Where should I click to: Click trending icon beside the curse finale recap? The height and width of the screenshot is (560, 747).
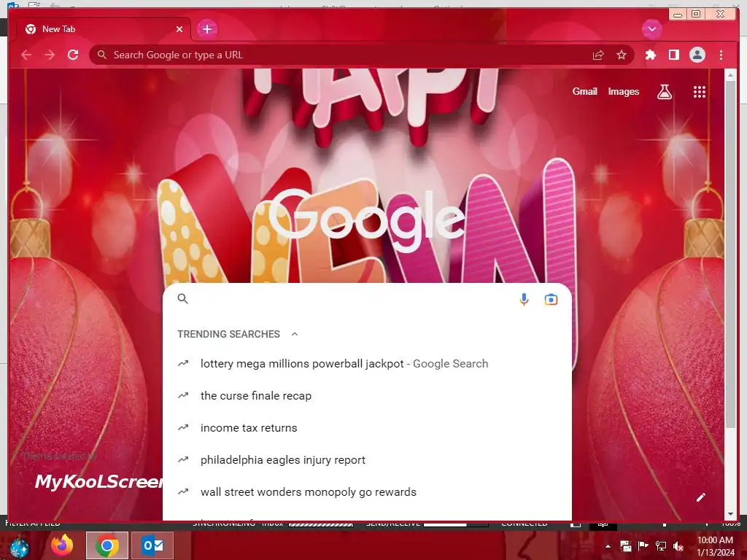(x=183, y=396)
